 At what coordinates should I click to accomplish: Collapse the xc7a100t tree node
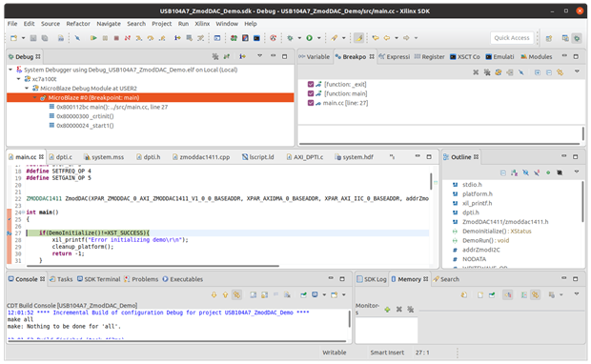18,79
